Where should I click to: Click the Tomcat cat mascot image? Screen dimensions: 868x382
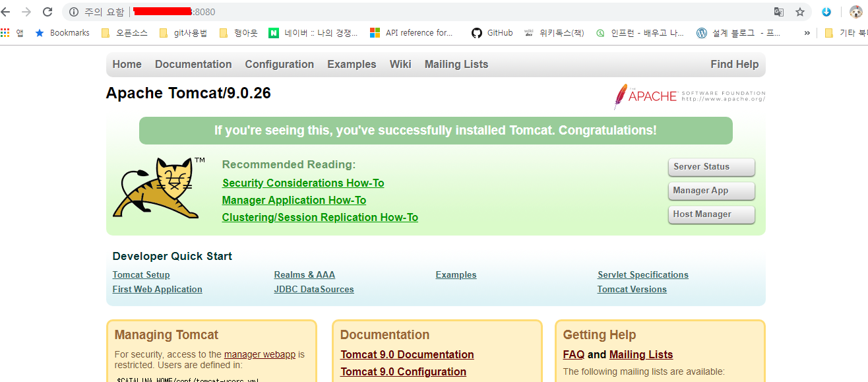(x=157, y=187)
